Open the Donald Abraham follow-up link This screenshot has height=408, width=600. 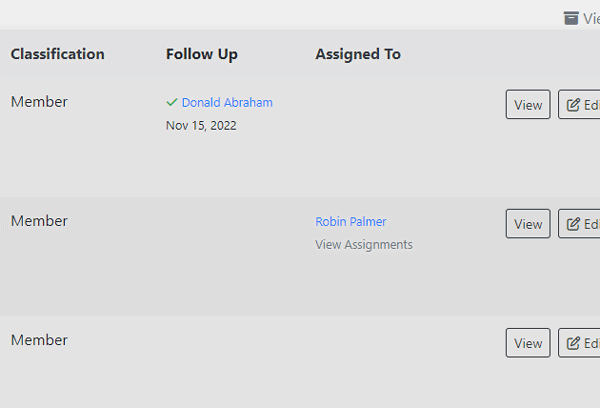coord(227,103)
